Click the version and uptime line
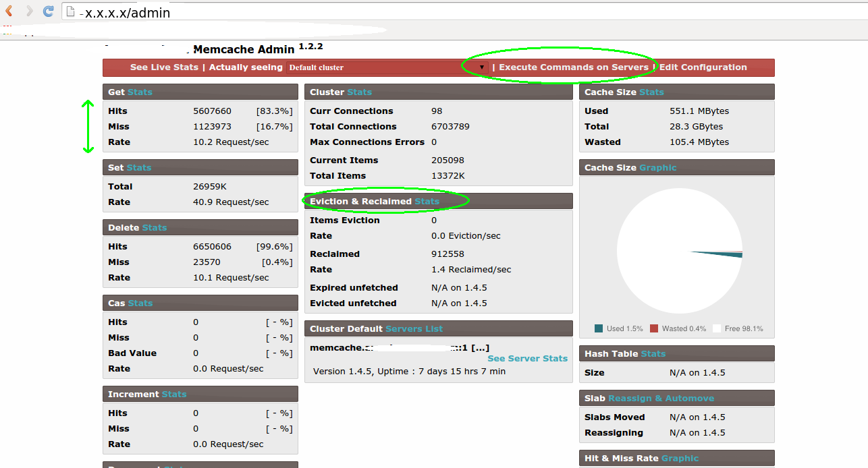 (x=410, y=372)
